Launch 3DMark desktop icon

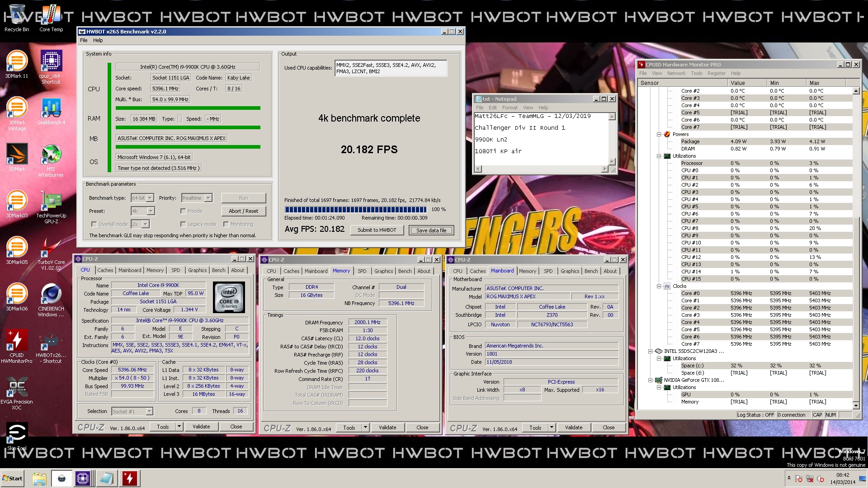coord(17,157)
